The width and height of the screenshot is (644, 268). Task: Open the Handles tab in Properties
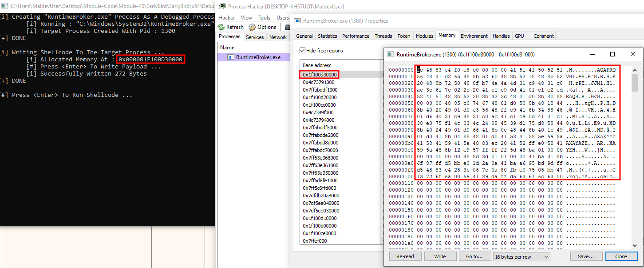click(501, 36)
